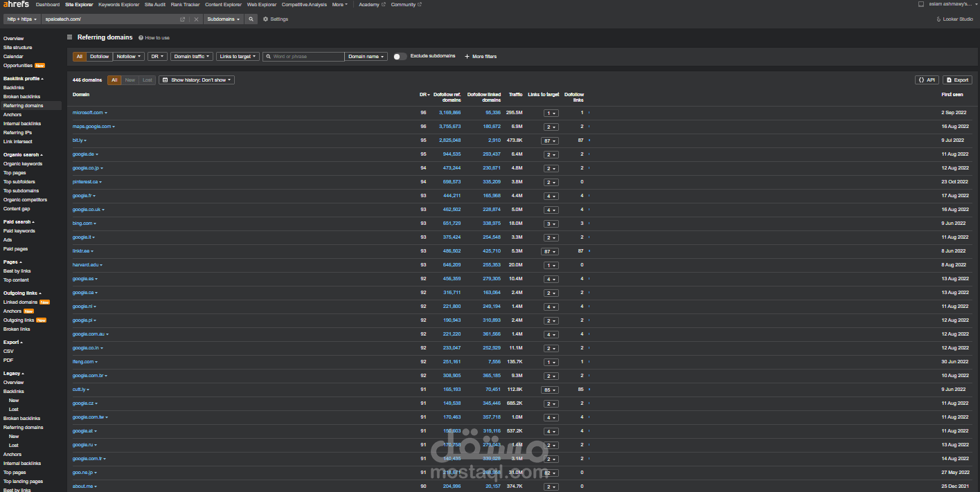Open Community external link
Viewport: 980px width, 492px height.
pyautogui.click(x=406, y=4)
